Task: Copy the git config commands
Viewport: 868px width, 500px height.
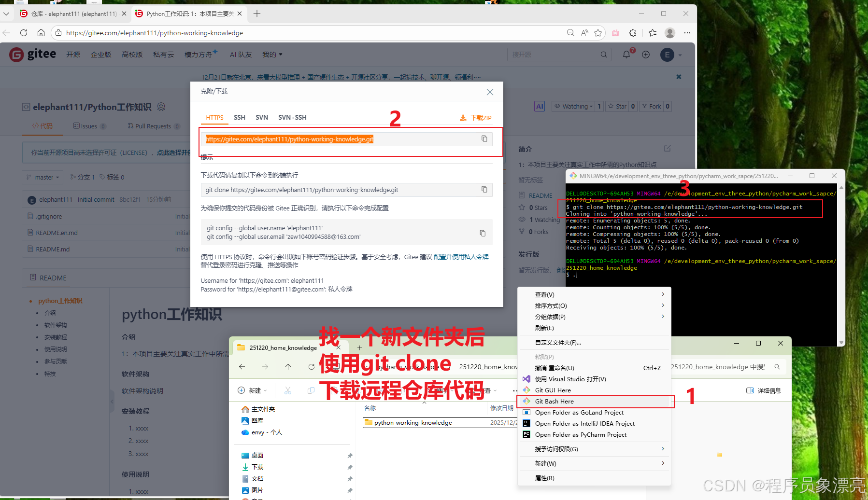Action: [x=483, y=233]
